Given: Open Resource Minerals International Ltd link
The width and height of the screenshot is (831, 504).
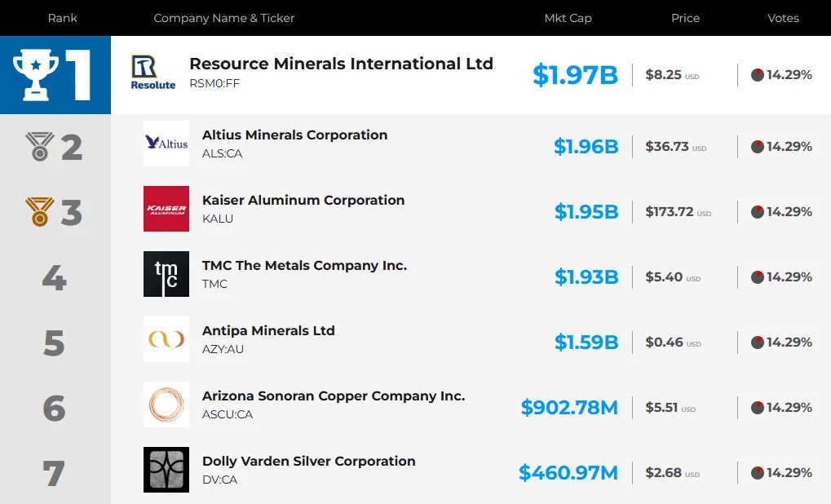Looking at the screenshot, I should pyautogui.click(x=342, y=64).
